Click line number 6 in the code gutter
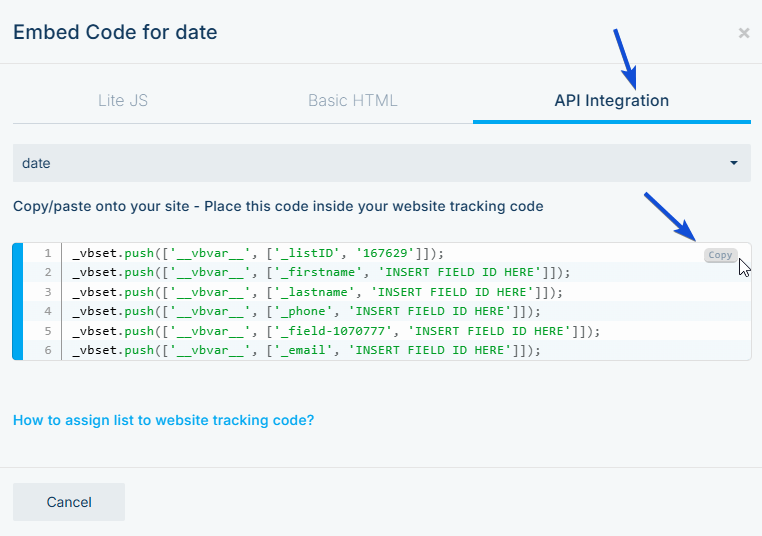The image size is (762, 536). [x=48, y=350]
